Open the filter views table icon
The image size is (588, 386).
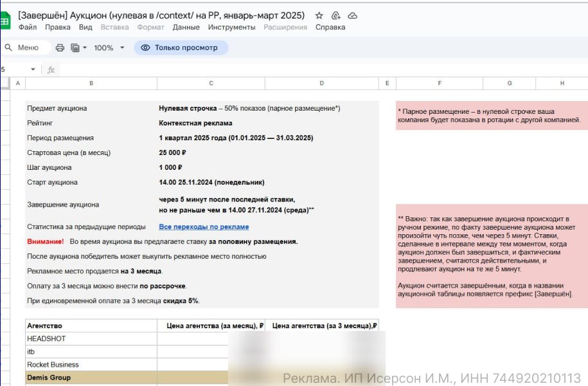[75, 48]
